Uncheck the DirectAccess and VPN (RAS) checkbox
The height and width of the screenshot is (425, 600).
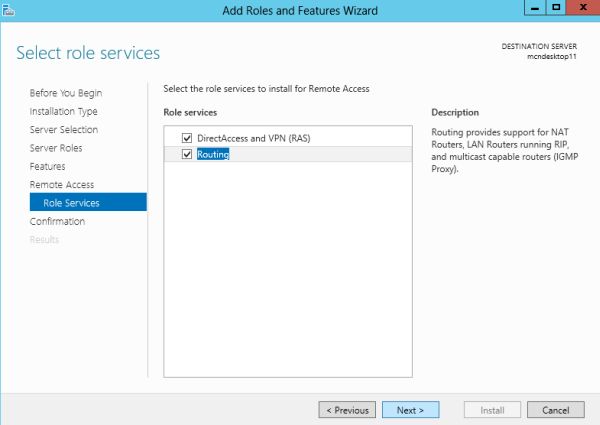187,137
